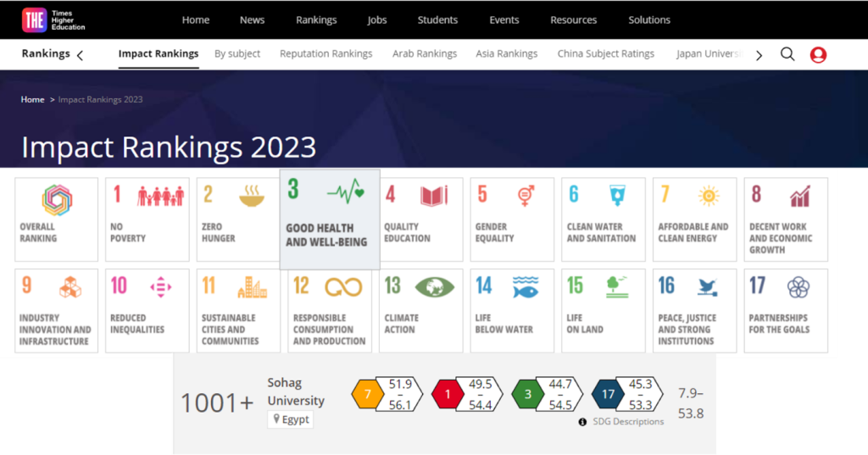
Task: Open the Rankings main menu item
Action: tap(316, 19)
